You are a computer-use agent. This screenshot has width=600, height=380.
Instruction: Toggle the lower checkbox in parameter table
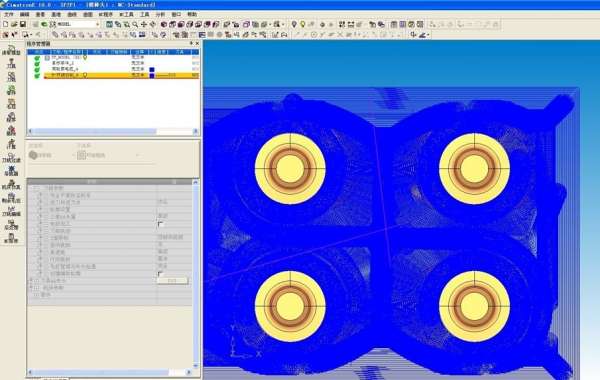pos(160,274)
